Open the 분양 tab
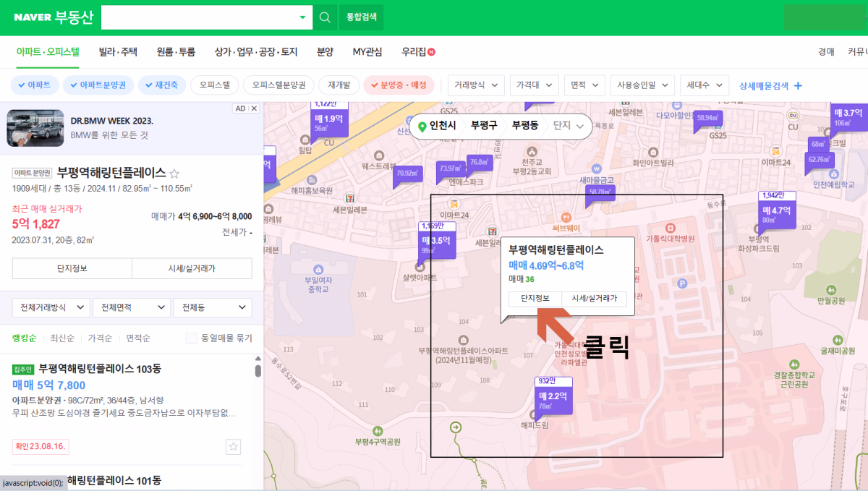 325,52
